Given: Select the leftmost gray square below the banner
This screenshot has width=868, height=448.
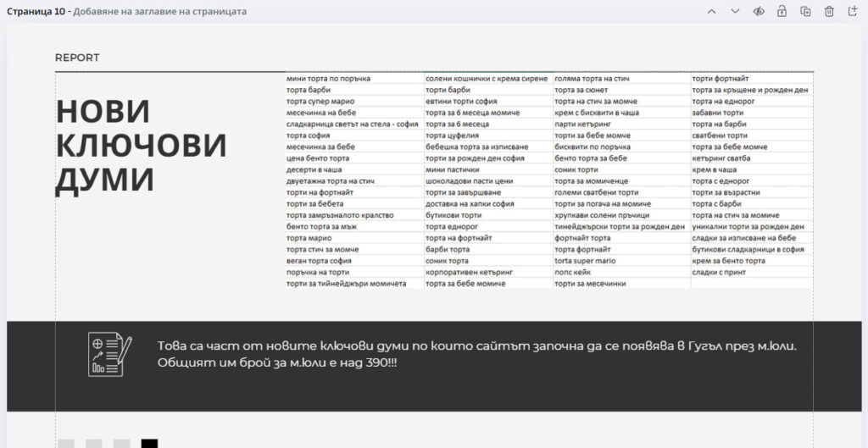Looking at the screenshot, I should tap(66, 443).
